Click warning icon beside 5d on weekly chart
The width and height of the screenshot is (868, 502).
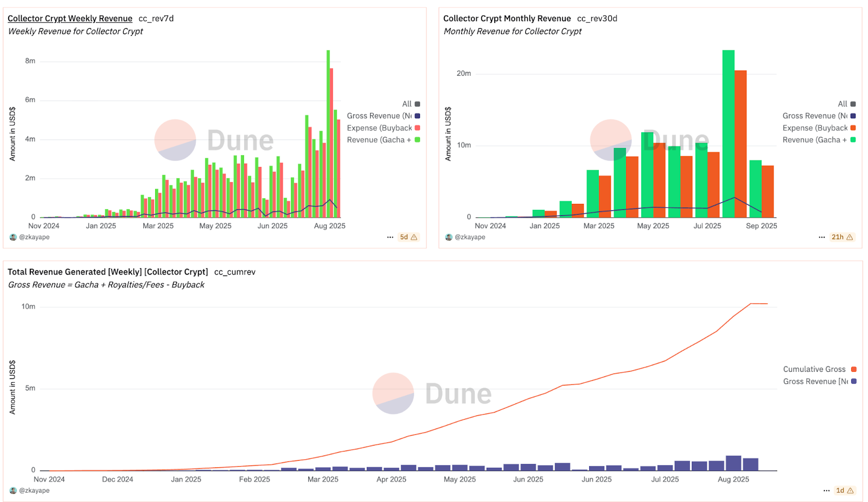click(x=414, y=237)
